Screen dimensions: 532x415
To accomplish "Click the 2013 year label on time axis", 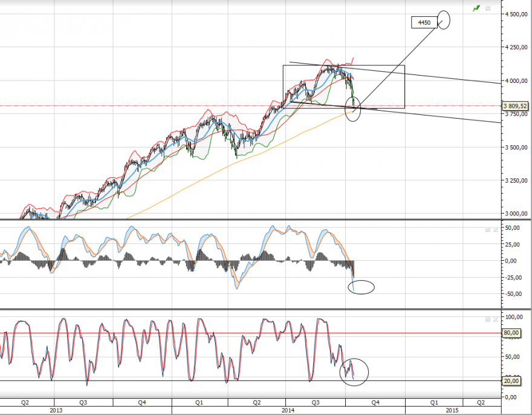I will (56, 410).
